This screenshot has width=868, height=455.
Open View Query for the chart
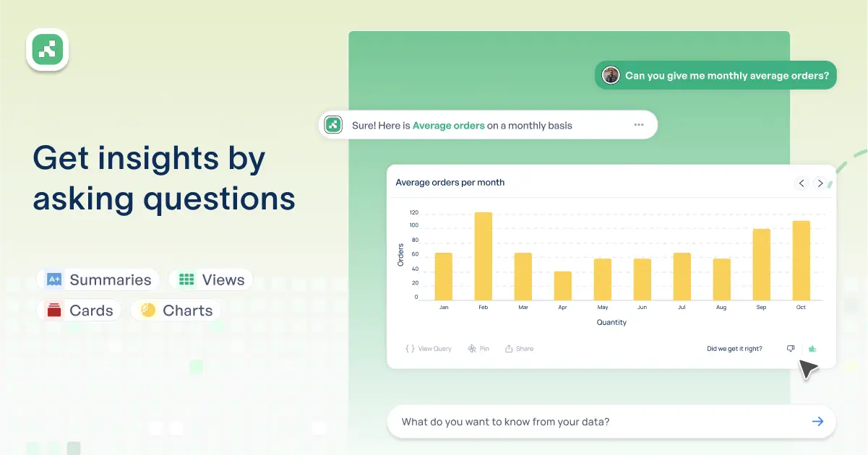click(429, 349)
